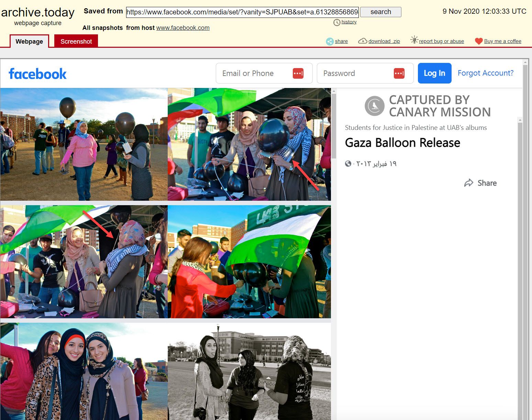
Task: Click the archive share icon
Action: click(x=330, y=41)
